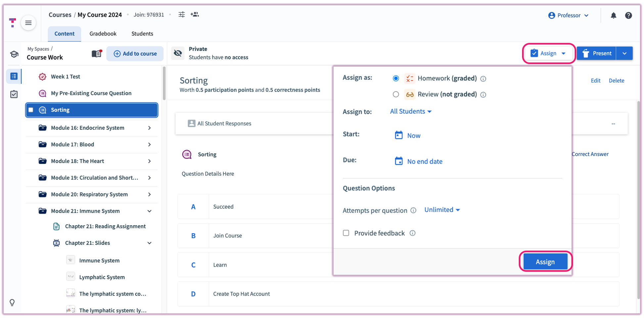Switch to the Gradebook tab
The height and width of the screenshot is (318, 644).
[x=103, y=33]
